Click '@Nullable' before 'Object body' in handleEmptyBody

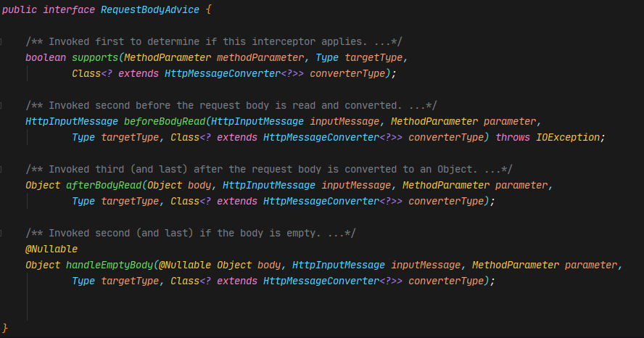pyautogui.click(x=185, y=265)
